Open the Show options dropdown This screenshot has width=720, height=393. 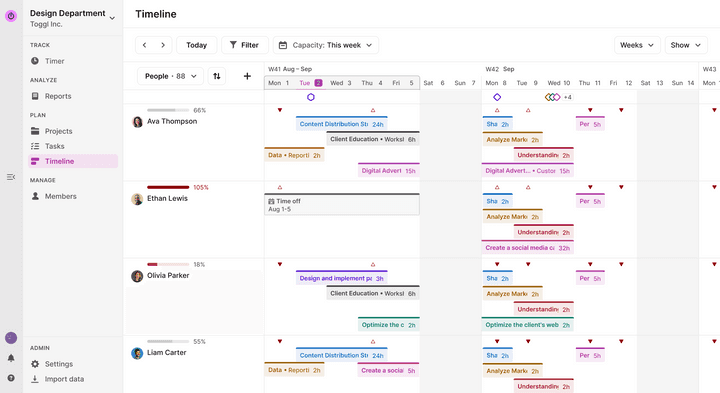(x=686, y=45)
